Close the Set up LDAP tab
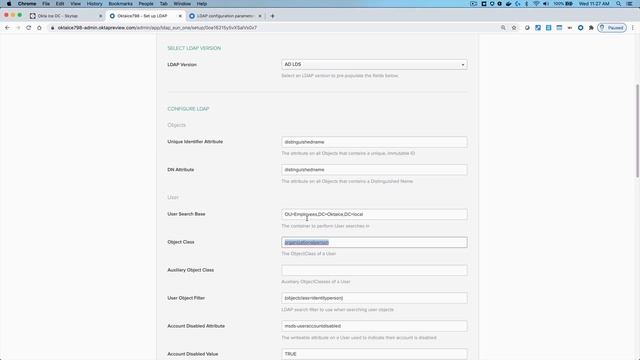640x360 pixels. point(180,16)
